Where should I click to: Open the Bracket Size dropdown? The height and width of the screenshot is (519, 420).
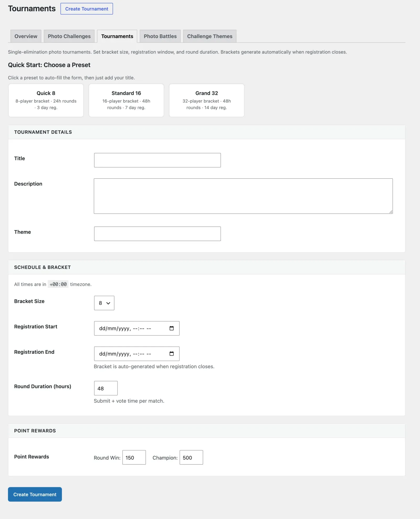(104, 303)
